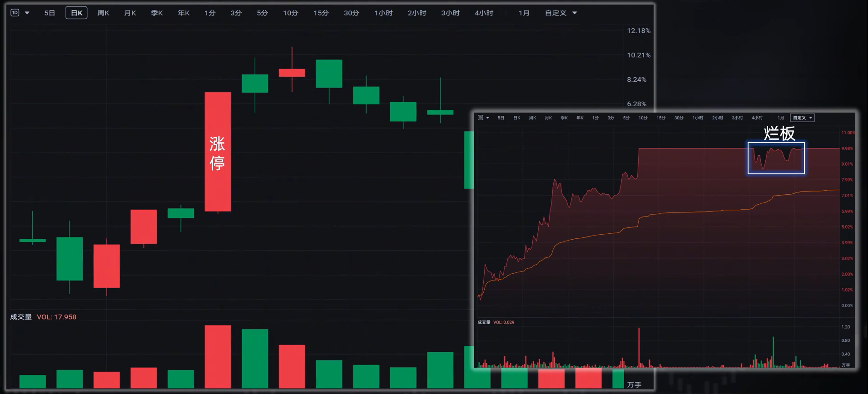
Task: Click the tallest red volume bar in main chart
Action: 218,356
